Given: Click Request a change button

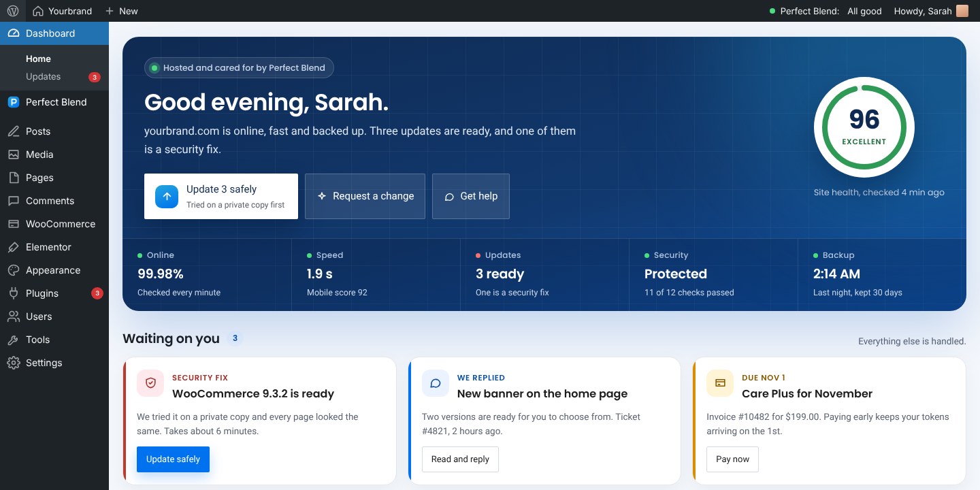Looking at the screenshot, I should (365, 196).
